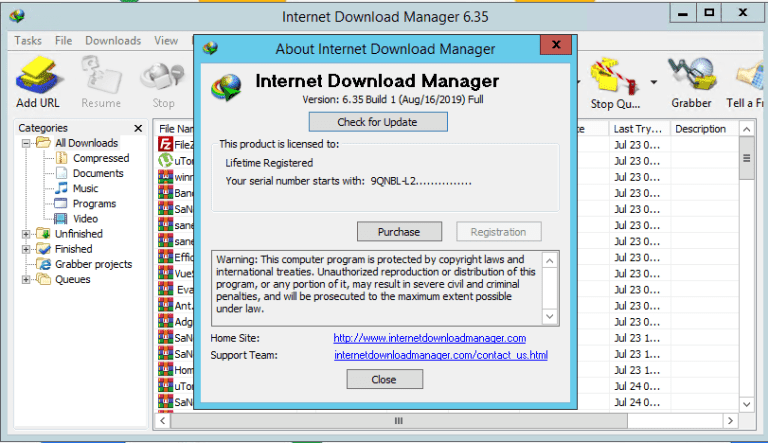
Task: Click the Stop Queue toolbar icon
Action: (x=615, y=83)
